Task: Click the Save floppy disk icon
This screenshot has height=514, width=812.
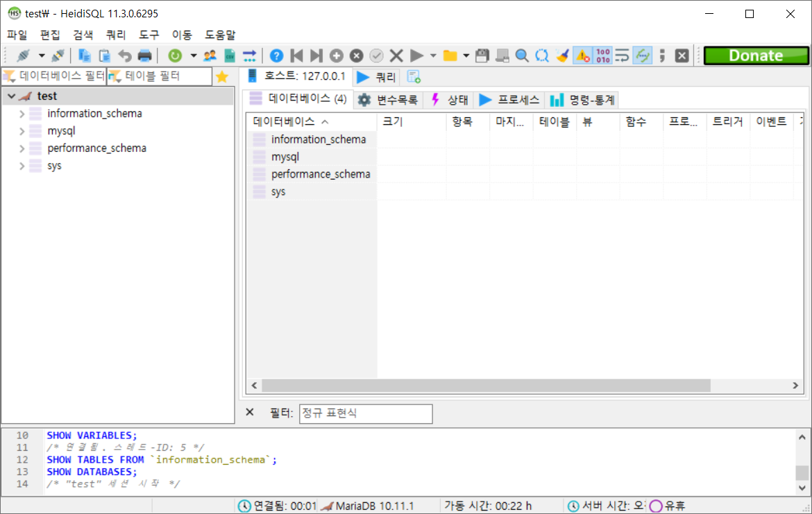Action: click(x=482, y=55)
